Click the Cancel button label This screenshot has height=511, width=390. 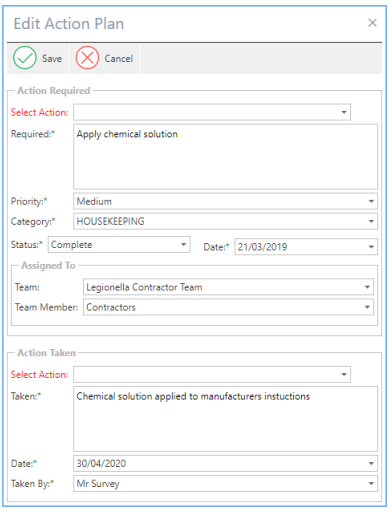pyautogui.click(x=119, y=59)
